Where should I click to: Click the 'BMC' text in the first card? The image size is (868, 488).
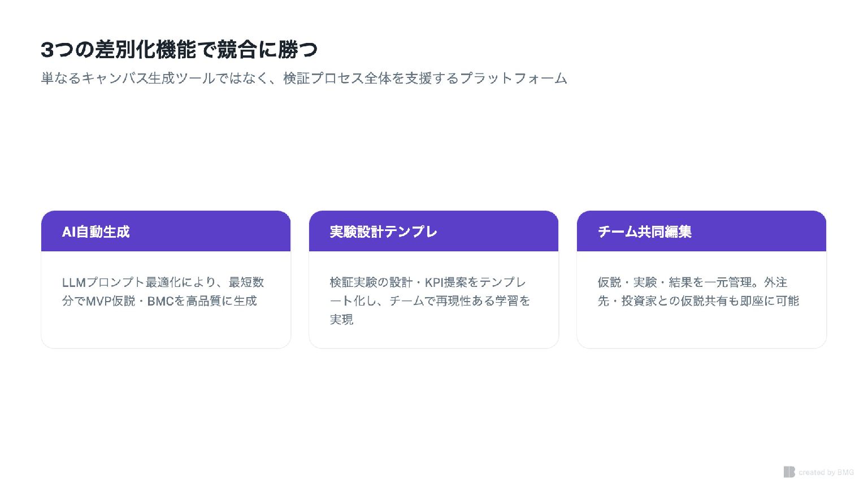tap(160, 301)
